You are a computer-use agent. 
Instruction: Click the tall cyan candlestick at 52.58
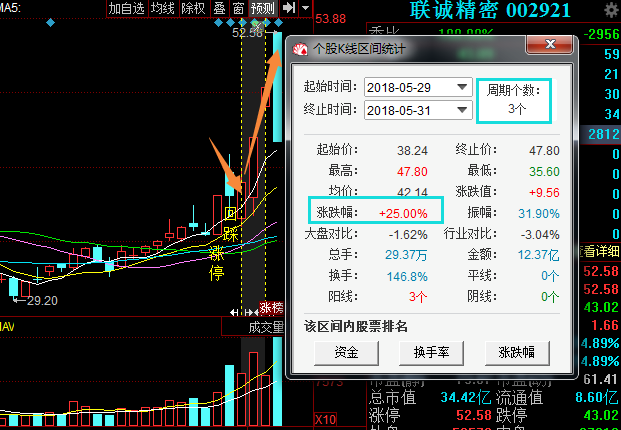click(x=278, y=87)
